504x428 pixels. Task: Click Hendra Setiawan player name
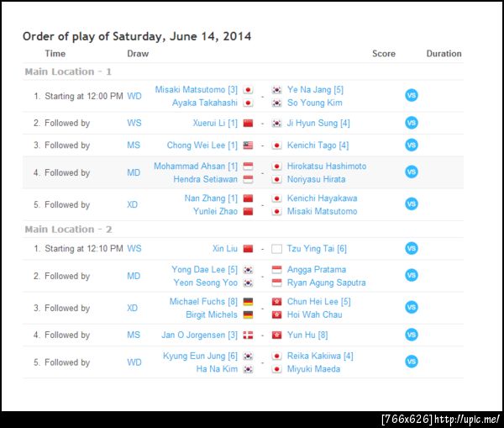click(x=205, y=179)
